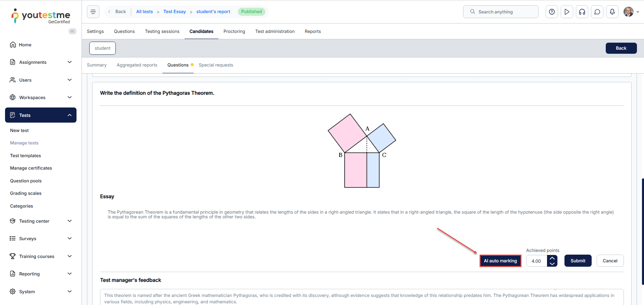Image resolution: width=644 pixels, height=305 pixels.
Task: Expand the Reporting menu chevron
Action: click(69, 274)
